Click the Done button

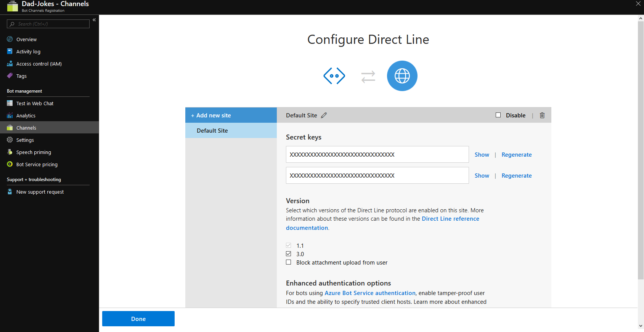pyautogui.click(x=138, y=319)
